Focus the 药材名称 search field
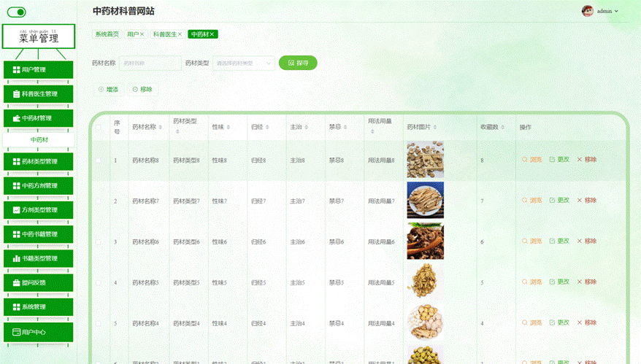Viewport: 641px width, 364px height. coord(150,63)
